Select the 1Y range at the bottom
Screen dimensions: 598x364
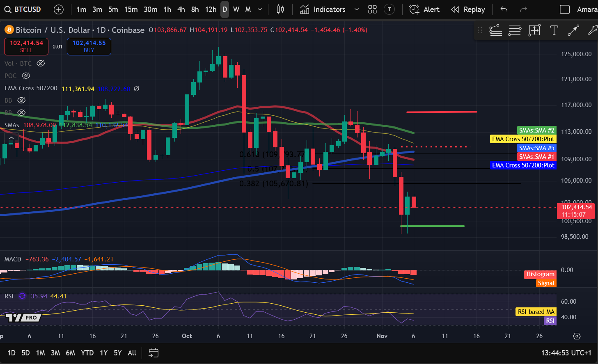(103, 353)
